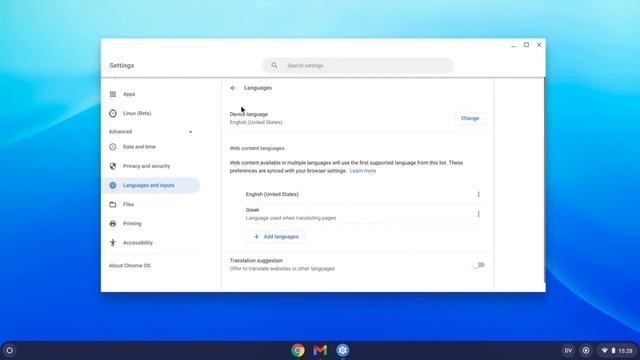Click the Apps grid icon
This screenshot has height=360, width=640.
pos(113,94)
